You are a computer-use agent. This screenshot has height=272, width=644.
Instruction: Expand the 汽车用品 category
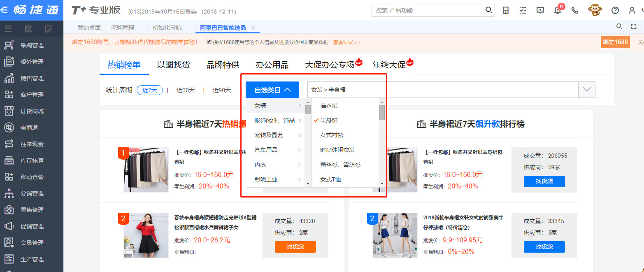[275, 150]
